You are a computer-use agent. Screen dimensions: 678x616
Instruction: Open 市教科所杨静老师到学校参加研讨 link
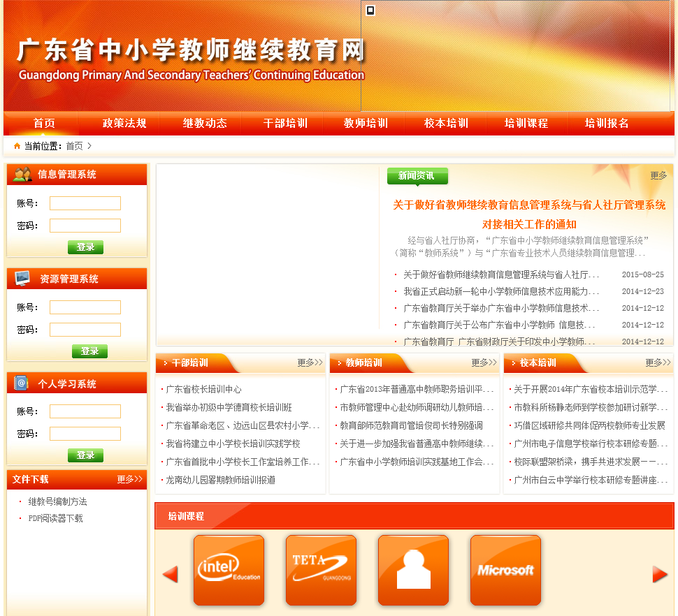tap(591, 407)
